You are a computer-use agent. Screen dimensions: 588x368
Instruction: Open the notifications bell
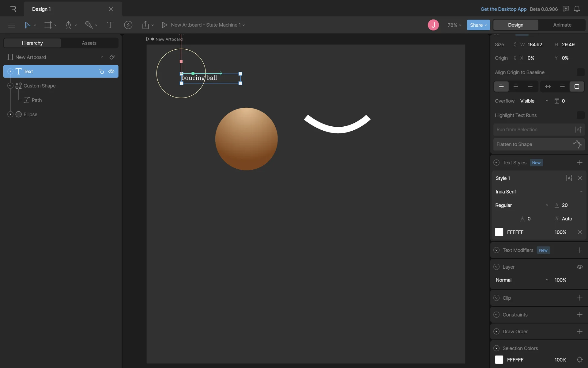(x=577, y=9)
